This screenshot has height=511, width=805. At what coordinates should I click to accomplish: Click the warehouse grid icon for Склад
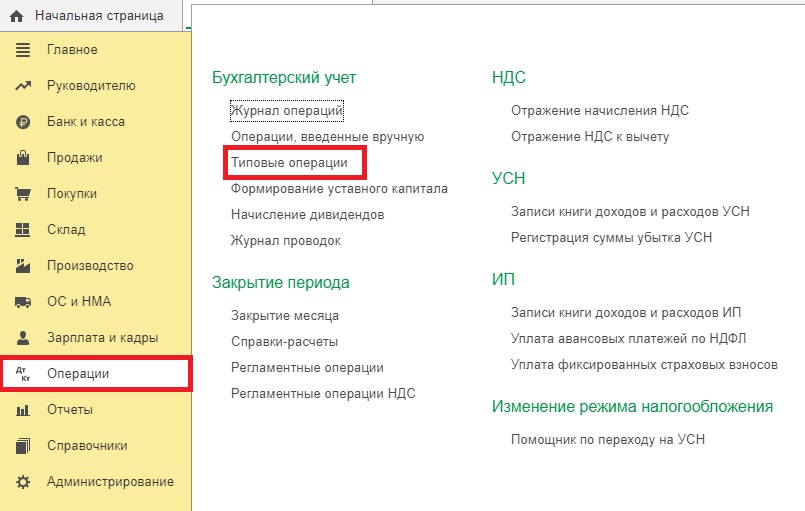point(23,230)
